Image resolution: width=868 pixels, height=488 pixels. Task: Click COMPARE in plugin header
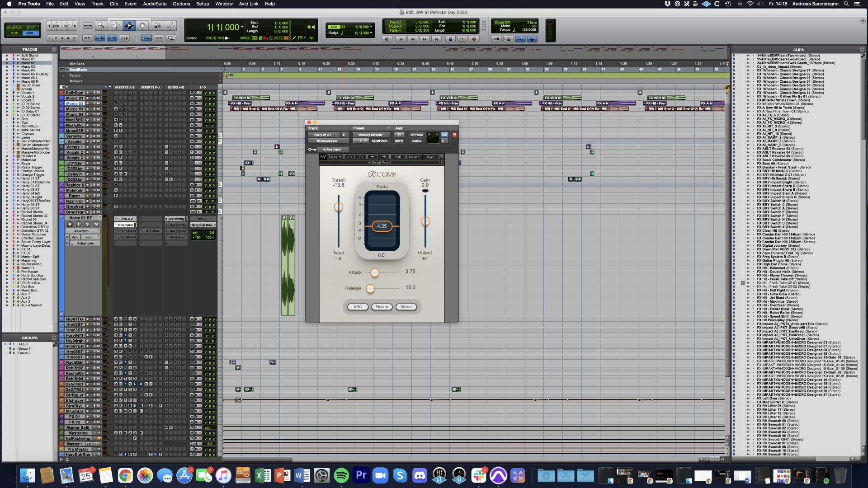pyautogui.click(x=380, y=141)
